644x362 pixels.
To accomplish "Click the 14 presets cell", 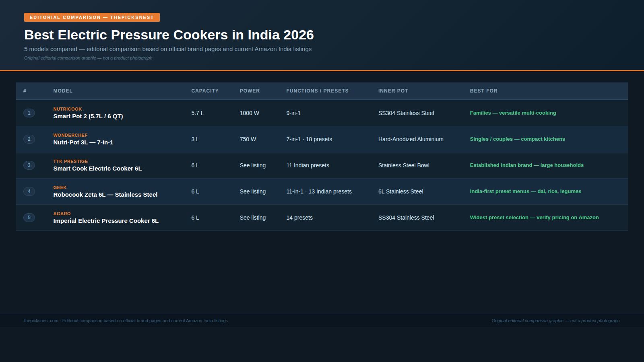I will [299, 218].
